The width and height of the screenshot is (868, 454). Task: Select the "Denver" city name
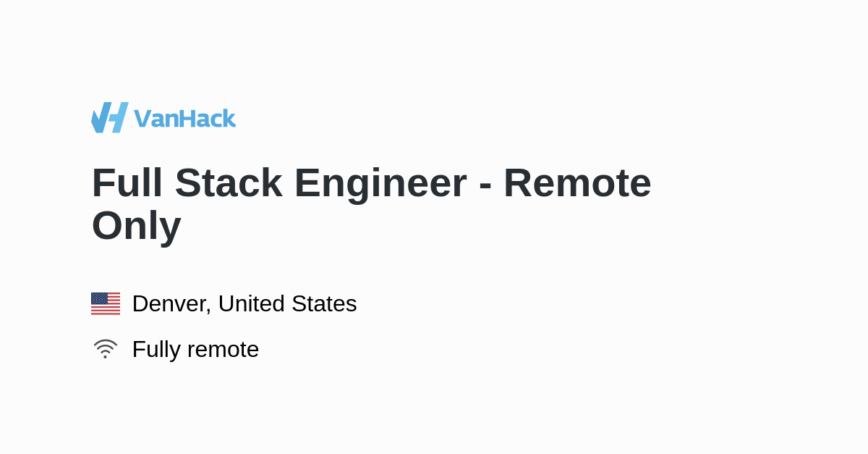169,303
